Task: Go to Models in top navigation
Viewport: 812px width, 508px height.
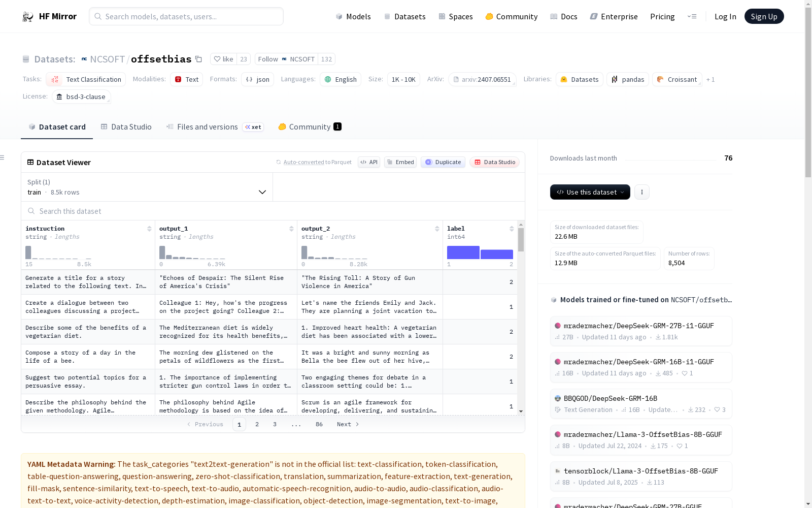Action: [x=353, y=16]
